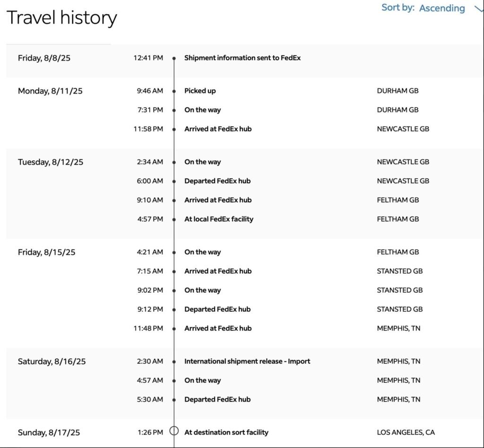The image size is (484, 448).
Task: Click the Arrived at FedEx hub Feltham entry
Action: tap(218, 200)
